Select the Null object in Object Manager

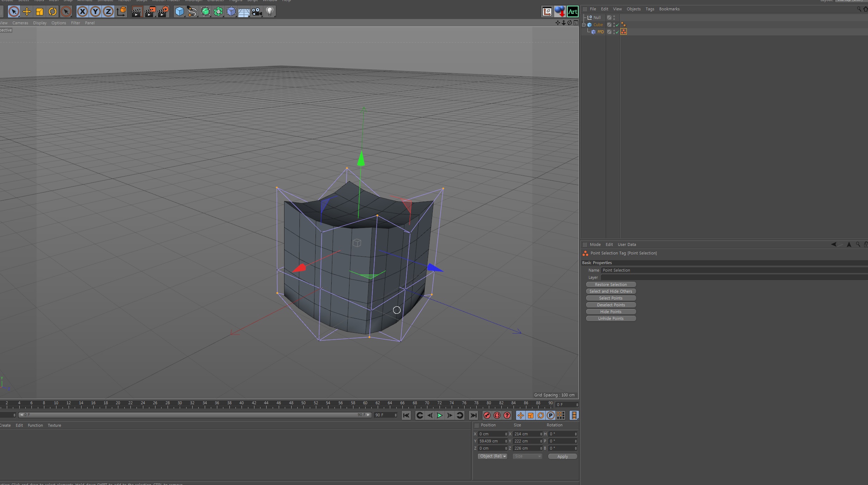coord(597,18)
